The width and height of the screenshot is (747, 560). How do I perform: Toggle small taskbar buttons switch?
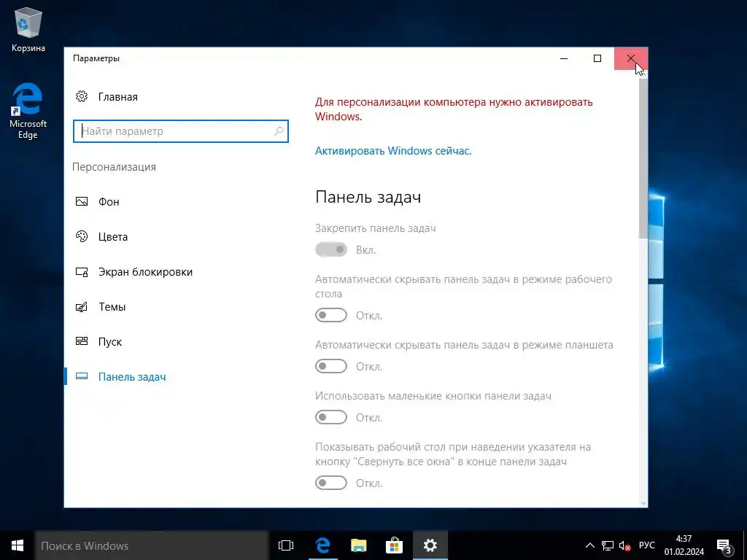click(331, 417)
